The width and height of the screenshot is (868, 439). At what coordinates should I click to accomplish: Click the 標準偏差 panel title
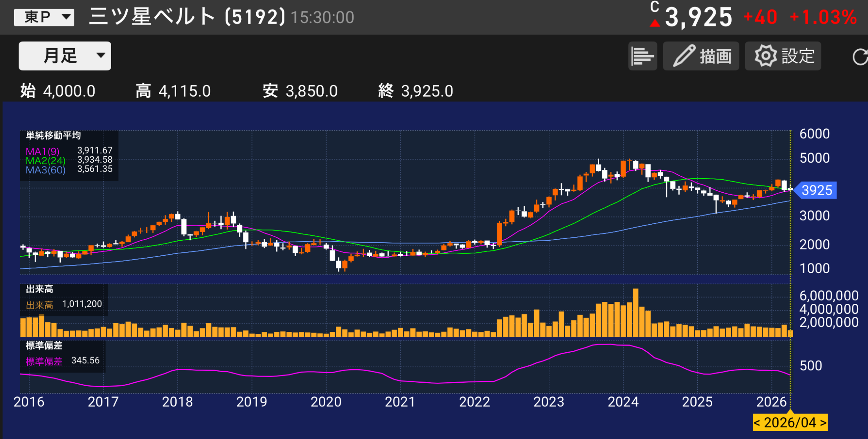coord(44,346)
